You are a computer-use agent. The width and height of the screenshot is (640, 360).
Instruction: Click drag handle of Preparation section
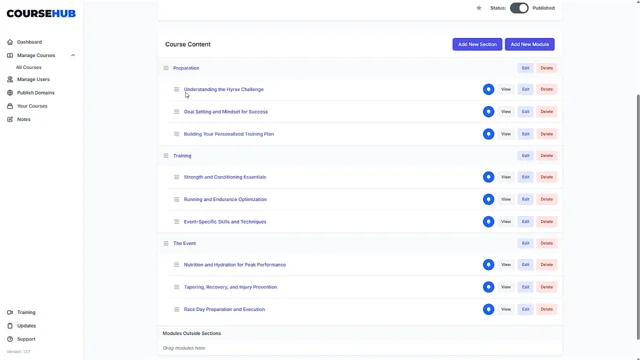(x=166, y=68)
